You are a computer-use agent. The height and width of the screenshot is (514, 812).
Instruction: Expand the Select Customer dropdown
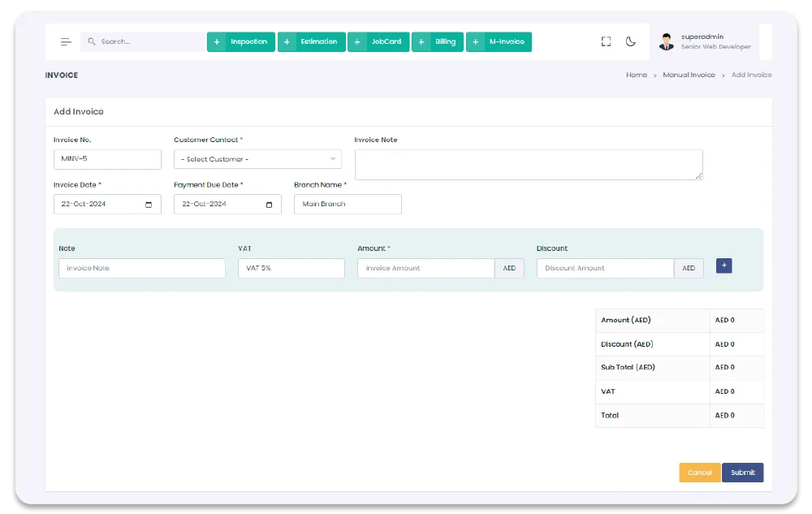point(257,159)
